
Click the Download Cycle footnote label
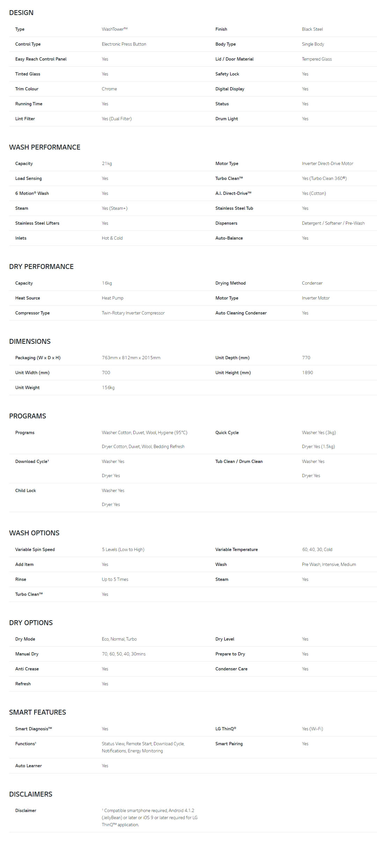point(32,461)
